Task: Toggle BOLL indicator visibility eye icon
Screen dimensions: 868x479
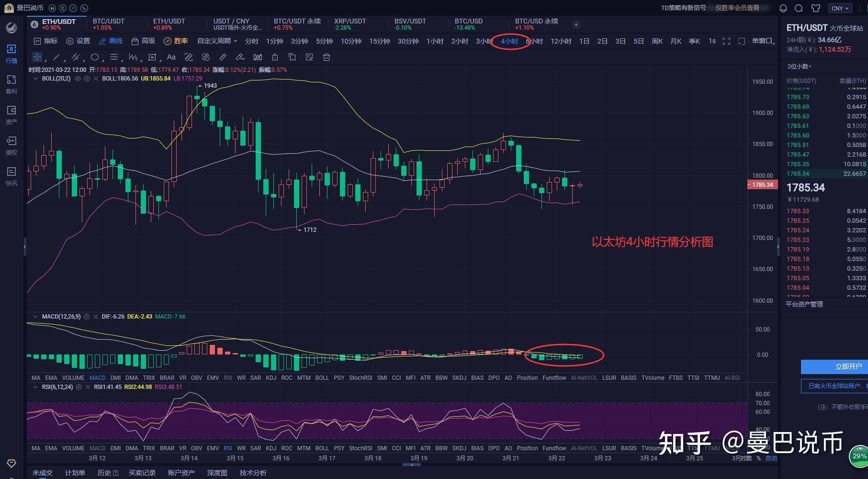Action: (78, 79)
